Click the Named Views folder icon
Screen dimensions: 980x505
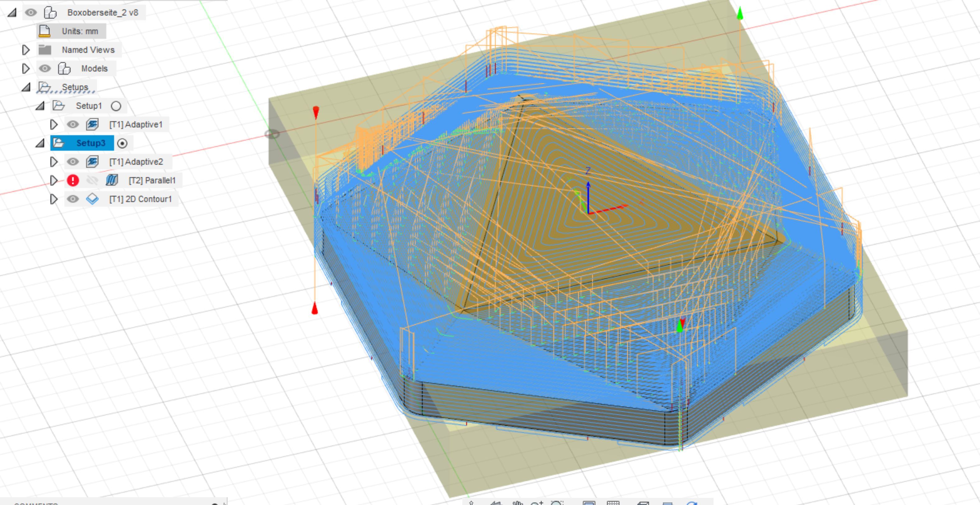[x=45, y=50]
